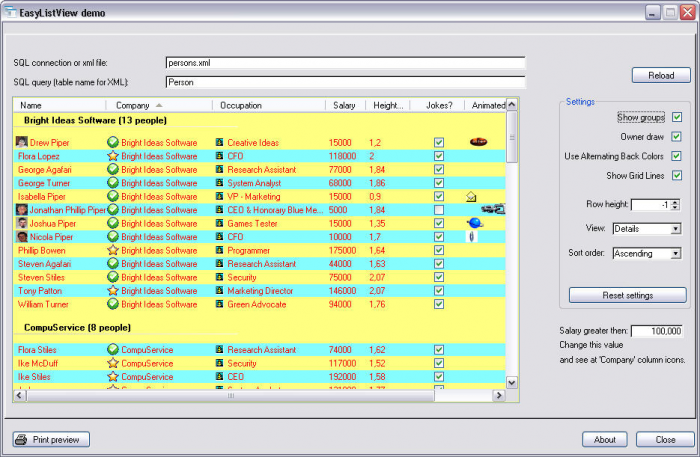The height and width of the screenshot is (457, 700).
Task: Sort by the Company column header
Action: tap(159, 105)
